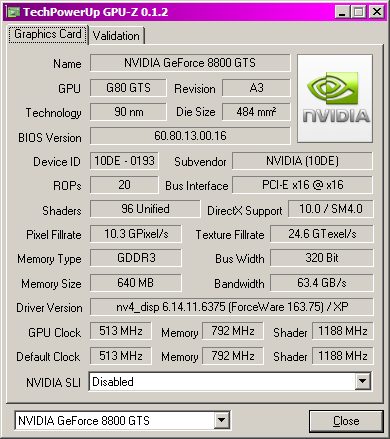Click the Driver Version field nv4_disp
The width and height of the screenshot is (390, 439).
(x=232, y=307)
